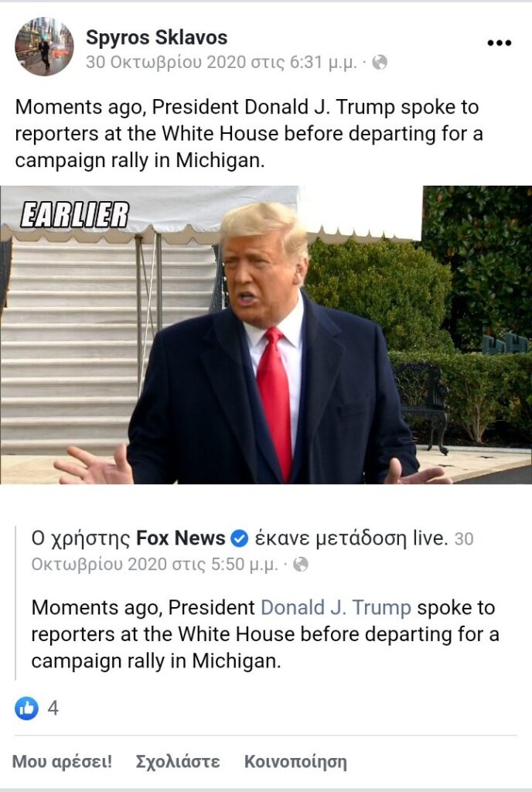Viewport: 532px width, 792px height.
Task: View the reactions count of 4
Action: pyautogui.click(x=53, y=708)
